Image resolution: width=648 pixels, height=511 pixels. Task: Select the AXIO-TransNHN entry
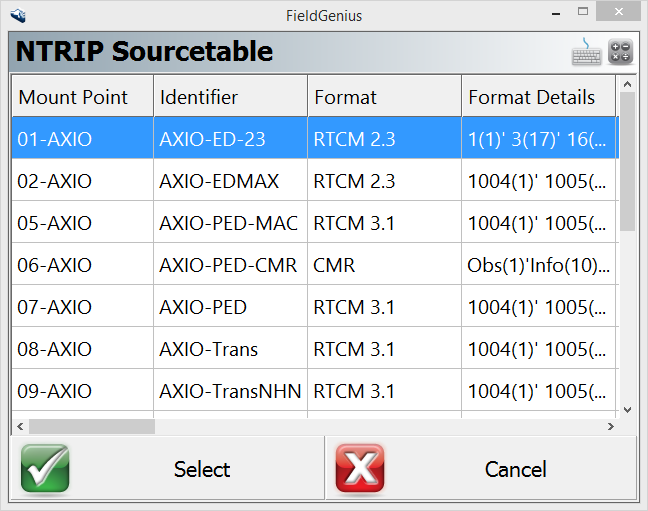click(230, 391)
